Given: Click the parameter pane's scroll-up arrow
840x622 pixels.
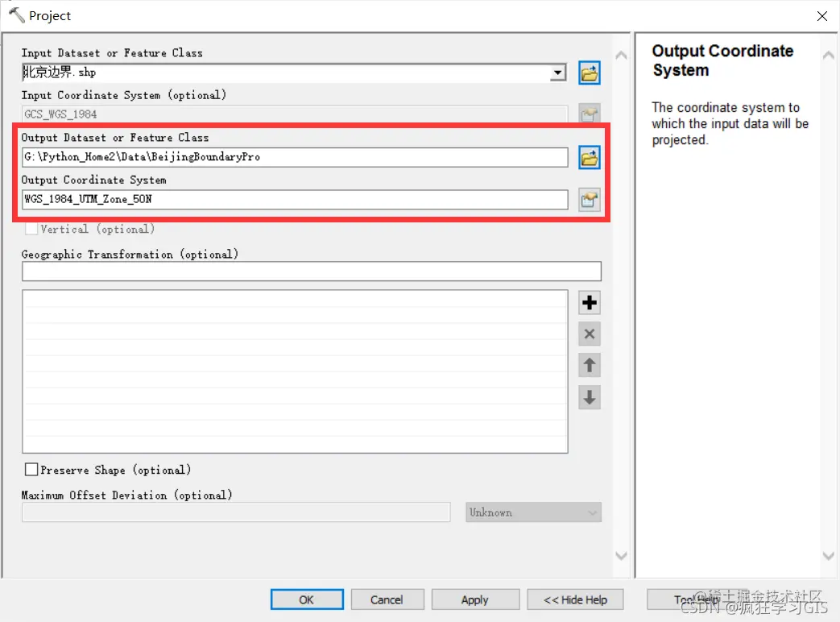Looking at the screenshot, I should 621,55.
